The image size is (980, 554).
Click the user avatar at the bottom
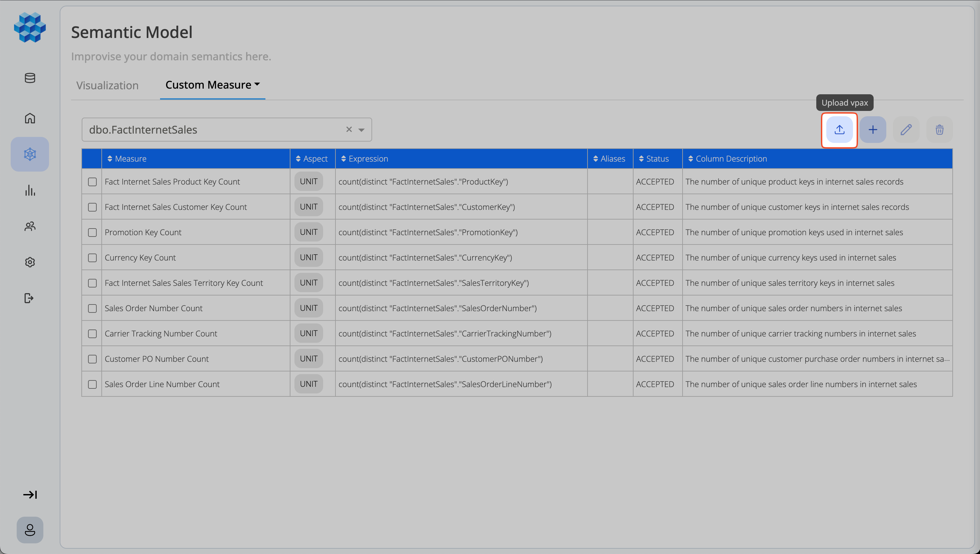30,530
